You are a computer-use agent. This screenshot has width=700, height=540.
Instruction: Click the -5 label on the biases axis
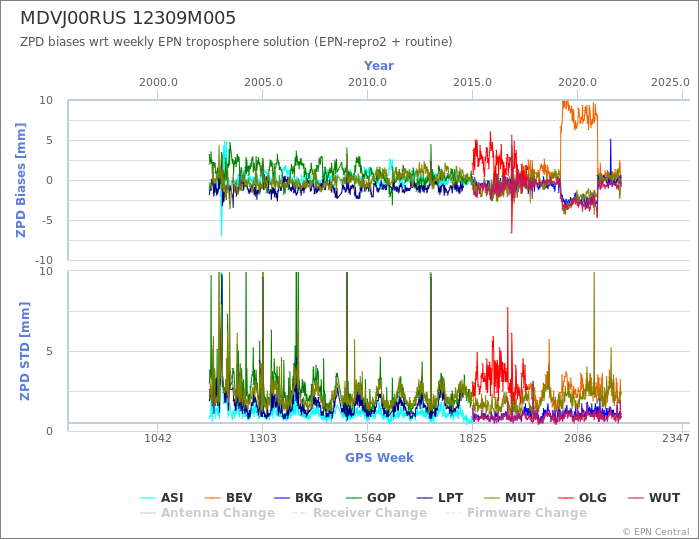pos(46,220)
